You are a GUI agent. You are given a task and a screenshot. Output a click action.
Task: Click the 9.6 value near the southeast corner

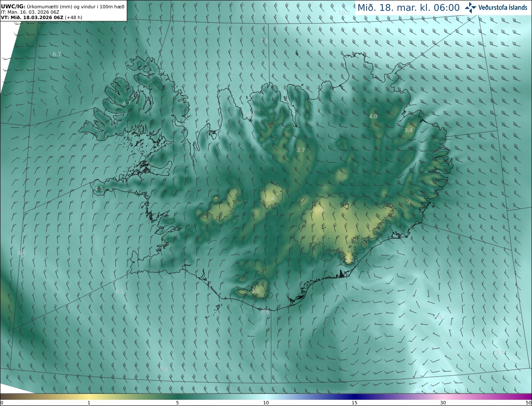[501, 352]
